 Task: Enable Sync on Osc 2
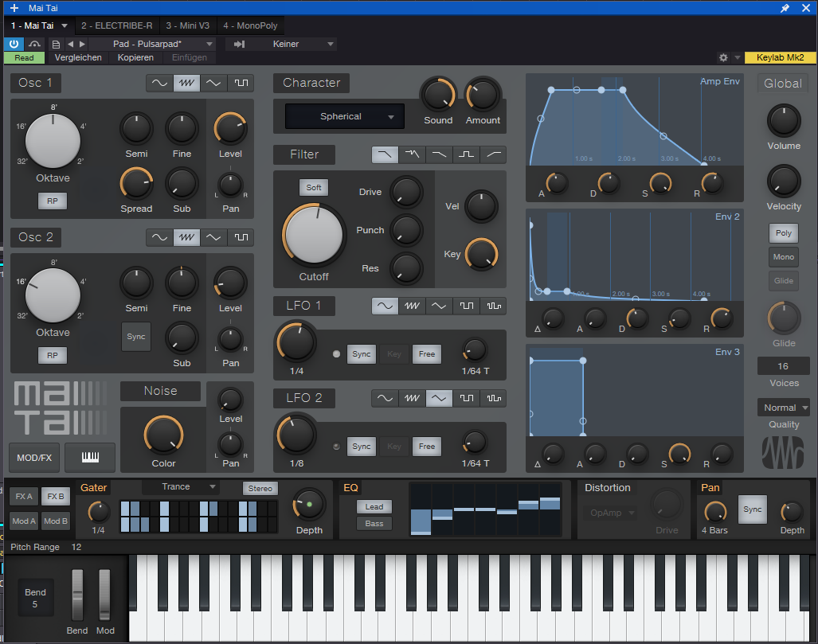pyautogui.click(x=136, y=337)
